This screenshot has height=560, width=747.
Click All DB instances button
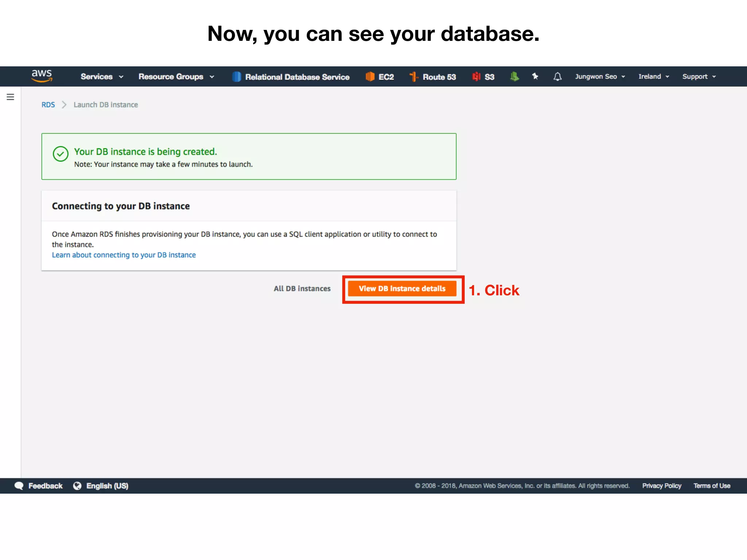pyautogui.click(x=302, y=288)
